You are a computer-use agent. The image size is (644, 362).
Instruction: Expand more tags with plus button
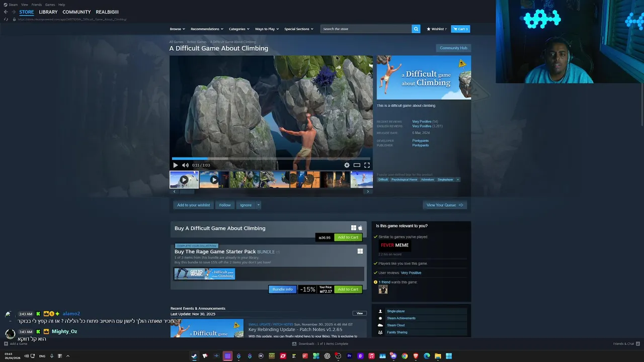(457, 179)
